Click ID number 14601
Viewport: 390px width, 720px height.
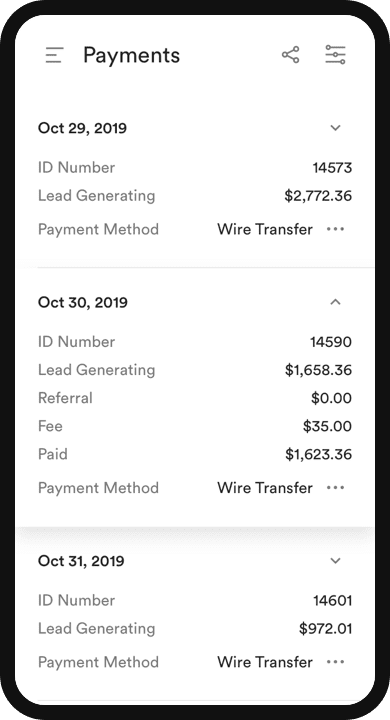pyautogui.click(x=333, y=601)
